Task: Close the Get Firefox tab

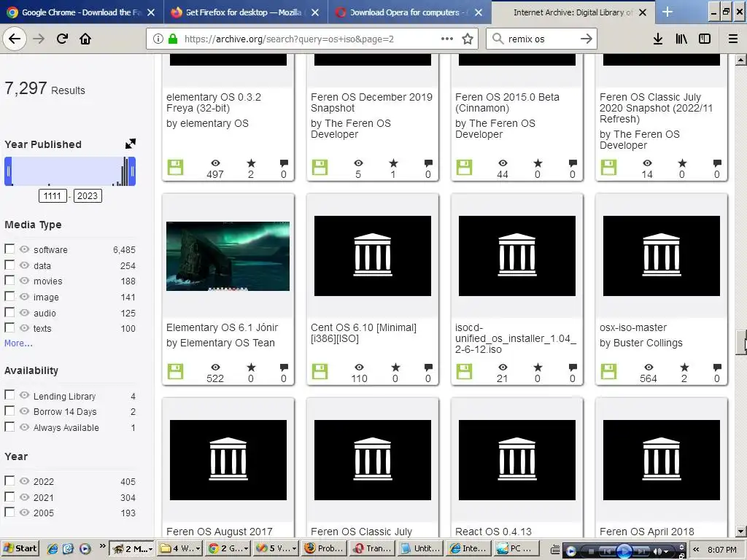Action: point(315,12)
